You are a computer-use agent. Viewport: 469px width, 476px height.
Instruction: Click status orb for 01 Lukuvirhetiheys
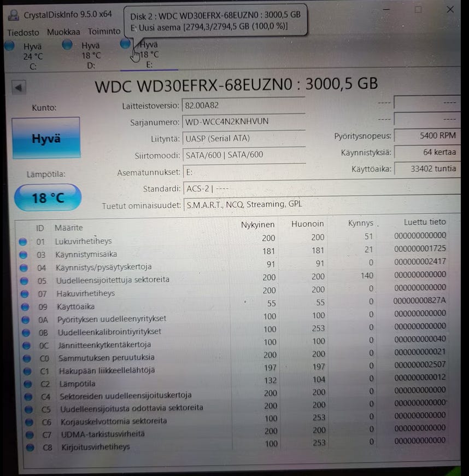(x=23, y=242)
